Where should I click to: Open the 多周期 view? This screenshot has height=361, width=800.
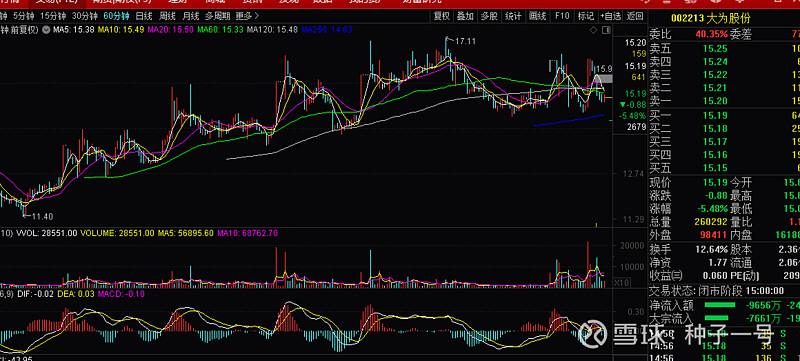pos(218,16)
